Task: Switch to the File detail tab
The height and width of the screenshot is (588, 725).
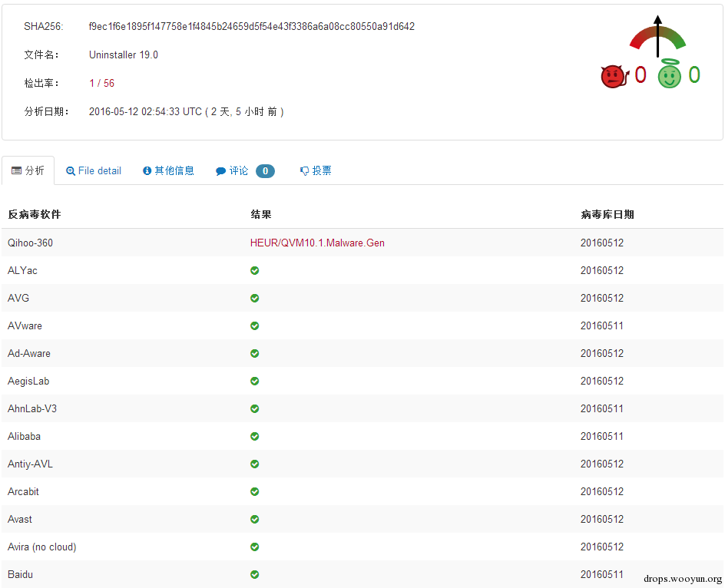Action: coord(94,171)
